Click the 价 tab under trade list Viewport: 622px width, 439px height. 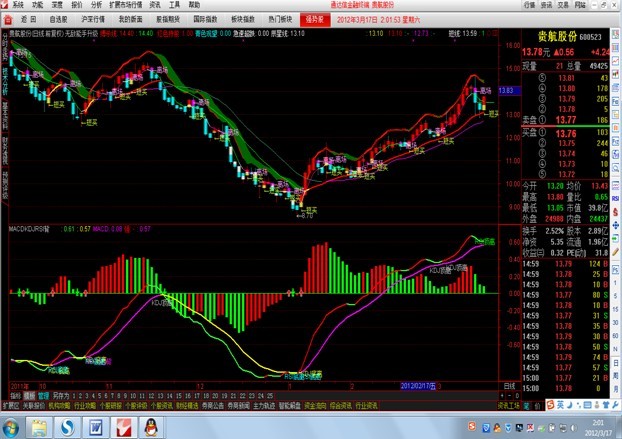[538, 406]
